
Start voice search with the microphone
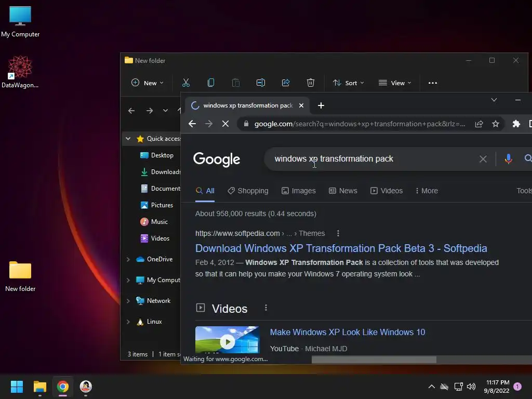click(x=508, y=159)
